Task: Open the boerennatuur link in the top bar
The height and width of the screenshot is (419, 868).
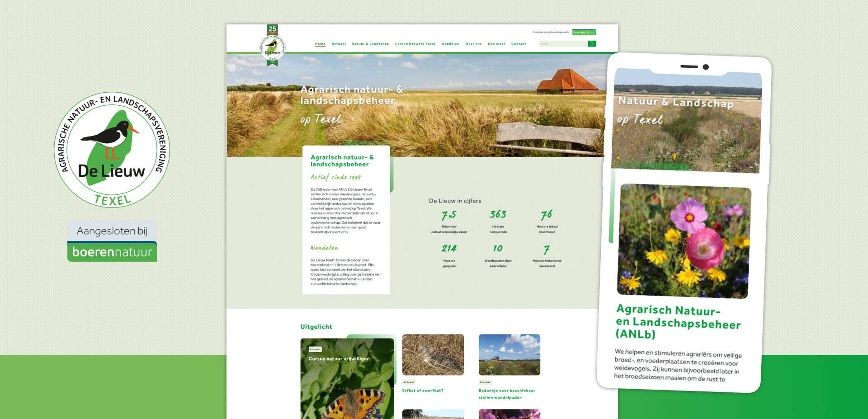Action: coord(584,32)
